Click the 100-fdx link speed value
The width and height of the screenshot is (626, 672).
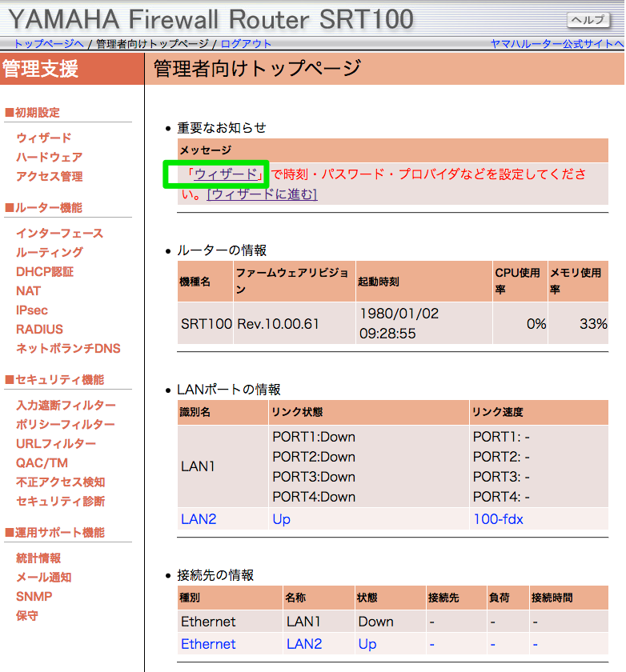click(498, 519)
